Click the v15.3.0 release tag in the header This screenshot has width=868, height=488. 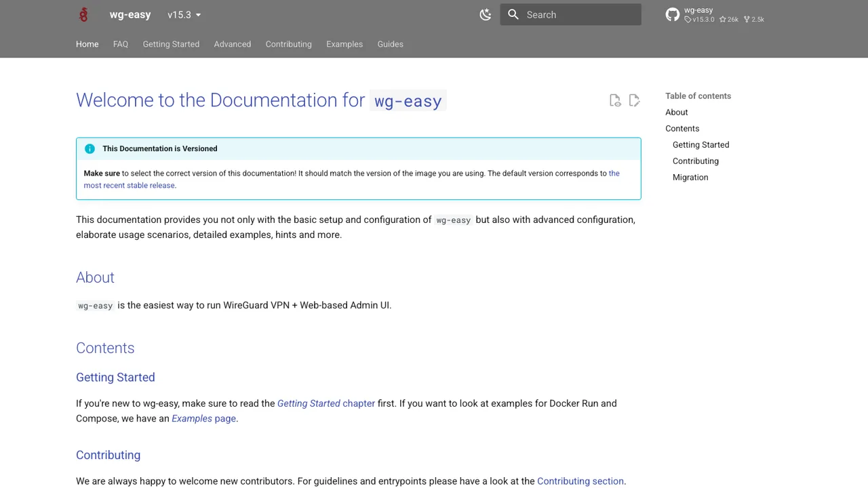pos(699,20)
